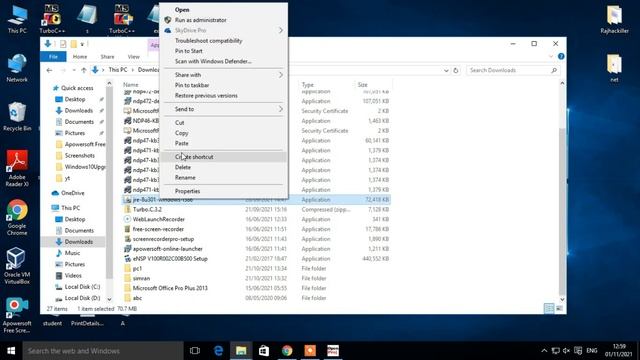Open Task View button in taskbar
The width and height of the screenshot is (640, 360).
(195, 351)
